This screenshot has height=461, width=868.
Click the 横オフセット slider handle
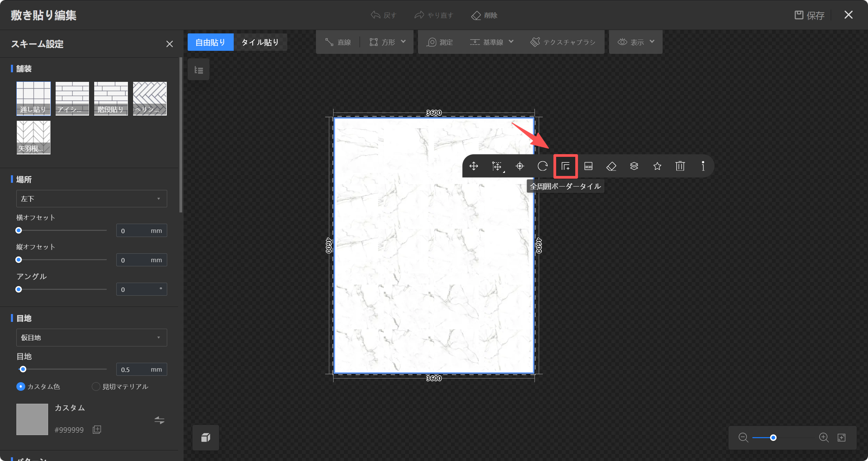pos(19,230)
